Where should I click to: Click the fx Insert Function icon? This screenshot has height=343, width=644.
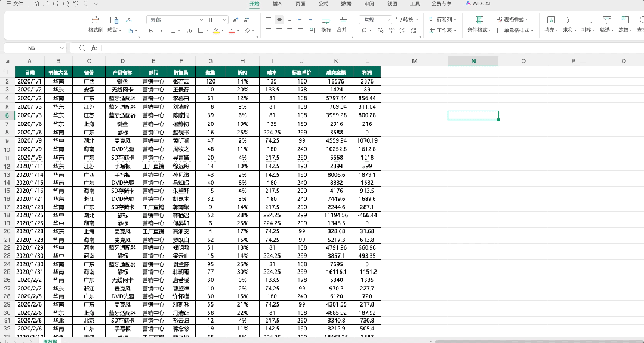click(94, 48)
